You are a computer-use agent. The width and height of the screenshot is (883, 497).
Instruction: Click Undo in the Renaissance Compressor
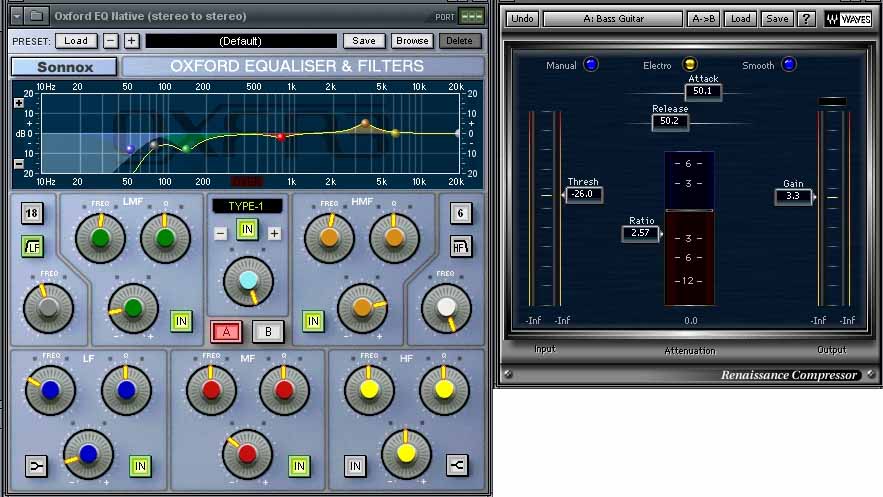522,19
